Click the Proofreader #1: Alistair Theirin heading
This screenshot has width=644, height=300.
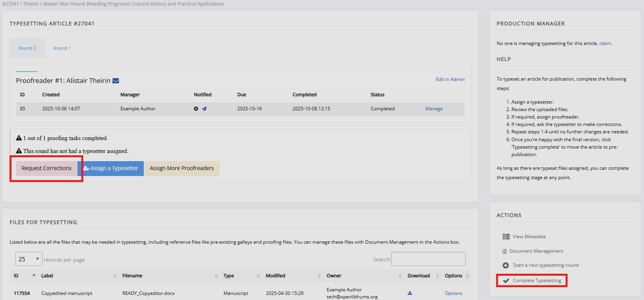(63, 81)
